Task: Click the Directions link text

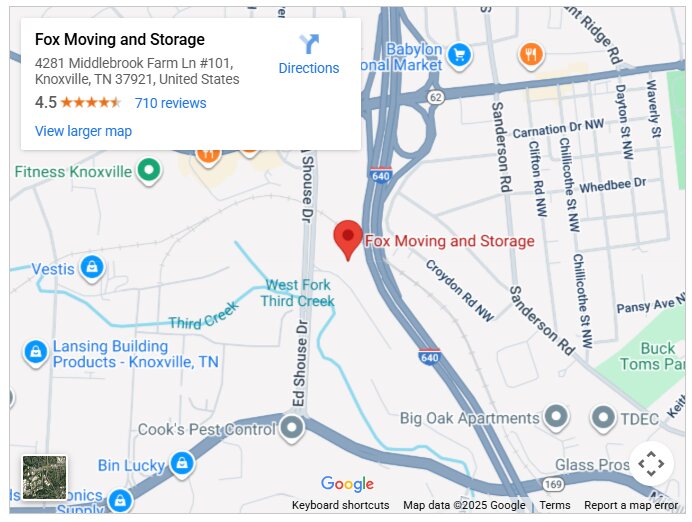Action: coord(309,68)
